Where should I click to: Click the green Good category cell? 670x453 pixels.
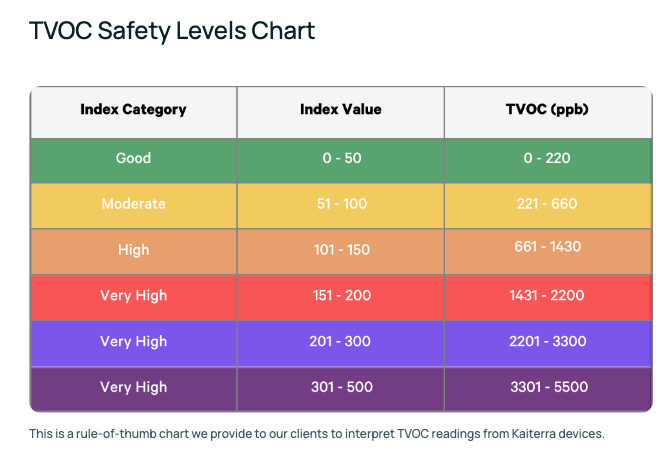pos(133,161)
